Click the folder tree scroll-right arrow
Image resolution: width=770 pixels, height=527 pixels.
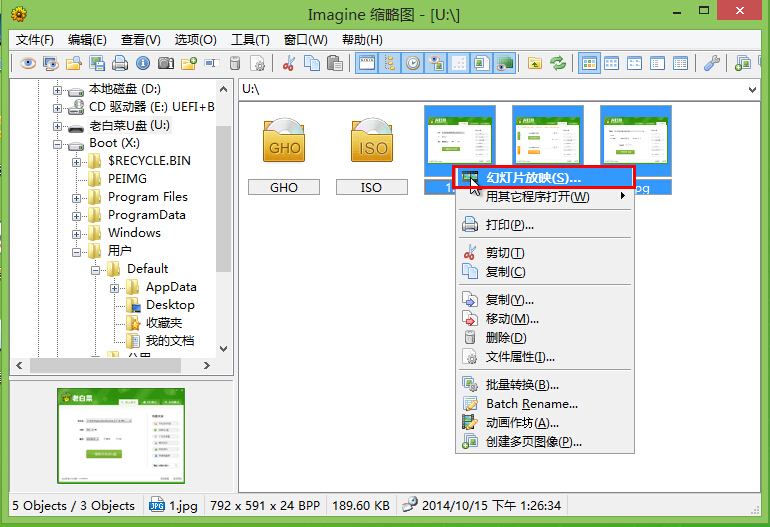coord(207,365)
